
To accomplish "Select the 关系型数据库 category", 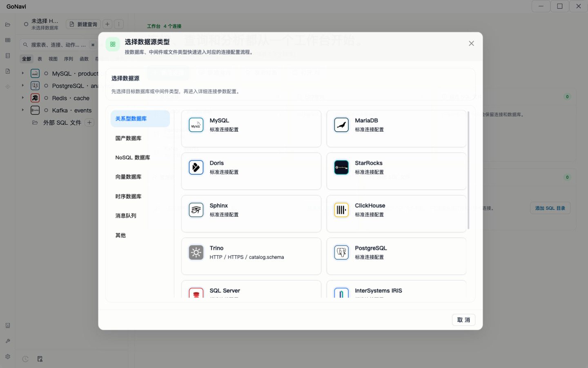I will click(140, 119).
